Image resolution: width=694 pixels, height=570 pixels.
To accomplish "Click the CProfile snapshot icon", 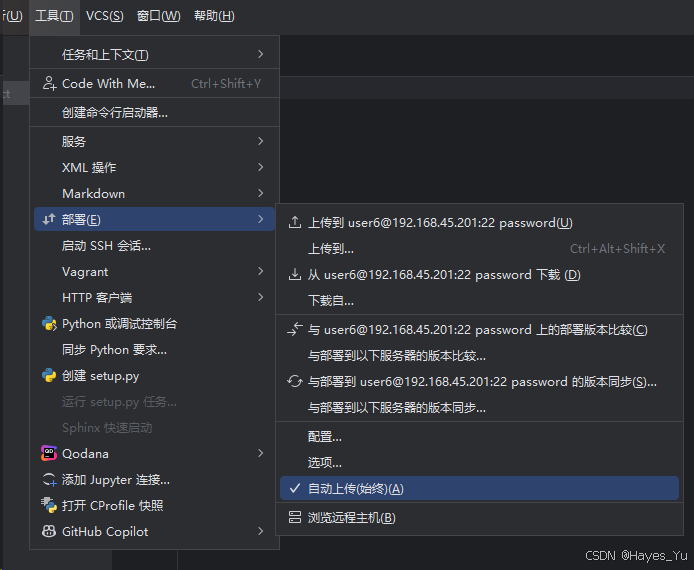I will [x=49, y=505].
